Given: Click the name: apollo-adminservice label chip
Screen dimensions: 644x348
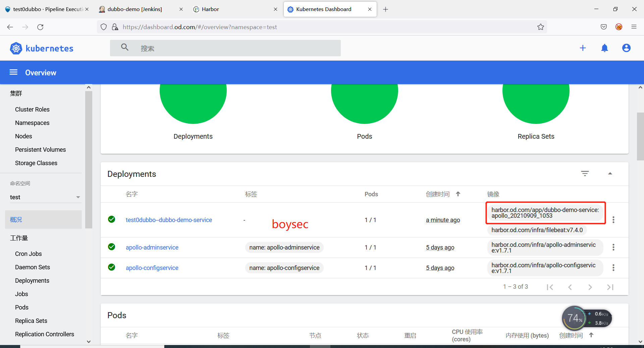Looking at the screenshot, I should [x=284, y=248].
